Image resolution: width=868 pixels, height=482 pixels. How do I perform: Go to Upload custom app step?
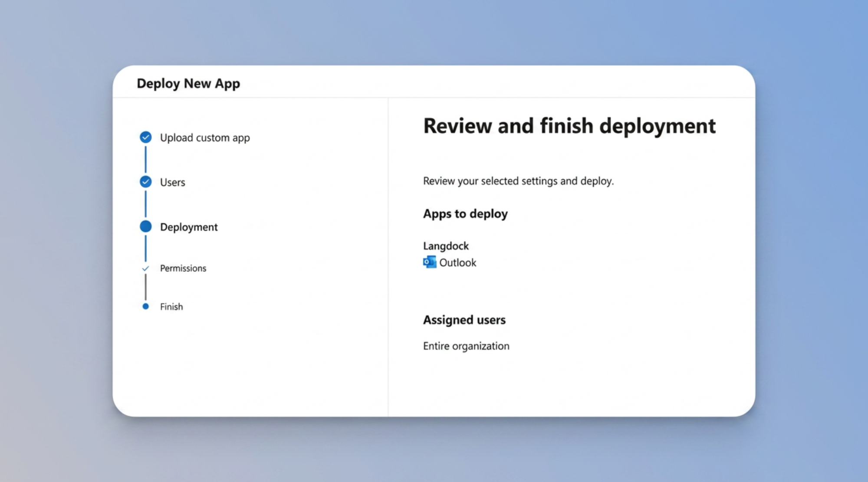coord(205,138)
